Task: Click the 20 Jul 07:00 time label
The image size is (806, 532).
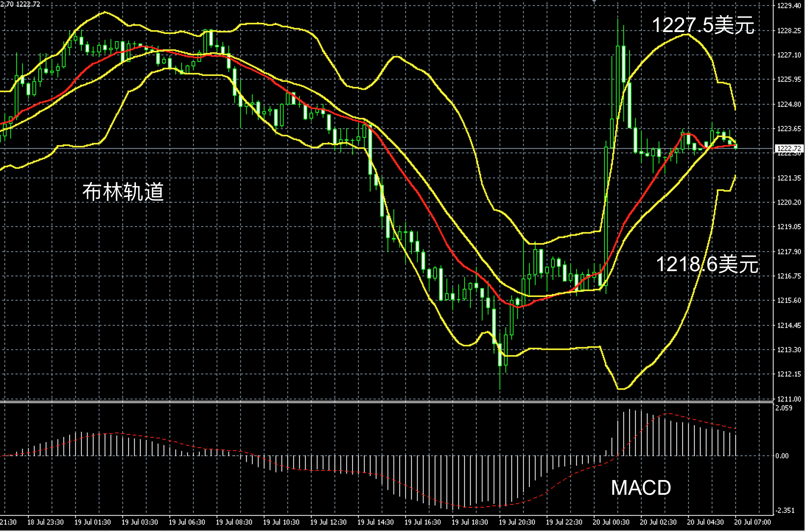Action: [x=752, y=522]
